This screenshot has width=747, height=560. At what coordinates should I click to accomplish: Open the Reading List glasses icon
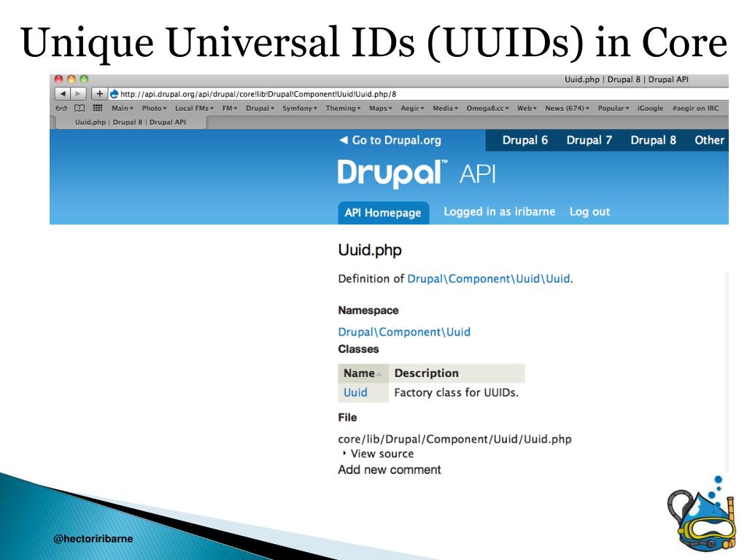[61, 108]
